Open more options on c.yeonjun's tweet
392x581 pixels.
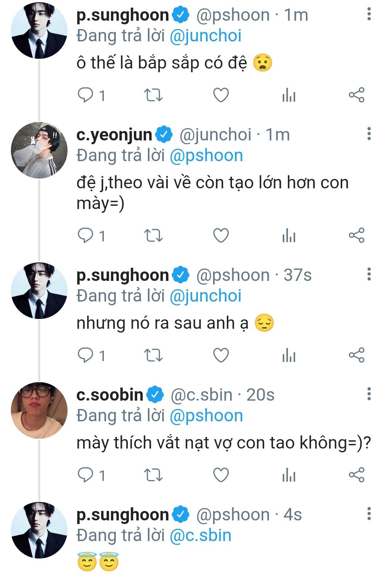(369, 134)
